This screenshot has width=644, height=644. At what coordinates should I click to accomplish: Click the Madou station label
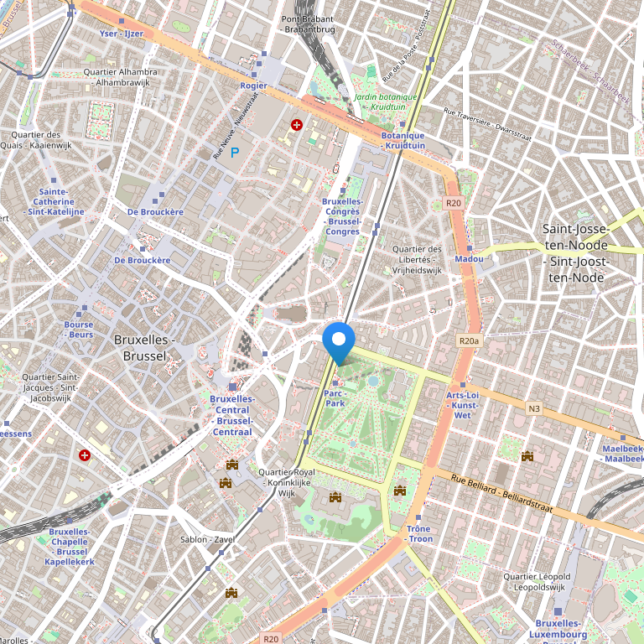click(469, 259)
